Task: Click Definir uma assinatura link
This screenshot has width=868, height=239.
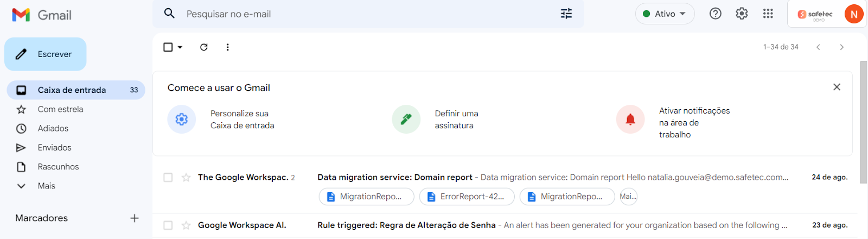Action: 456,119
